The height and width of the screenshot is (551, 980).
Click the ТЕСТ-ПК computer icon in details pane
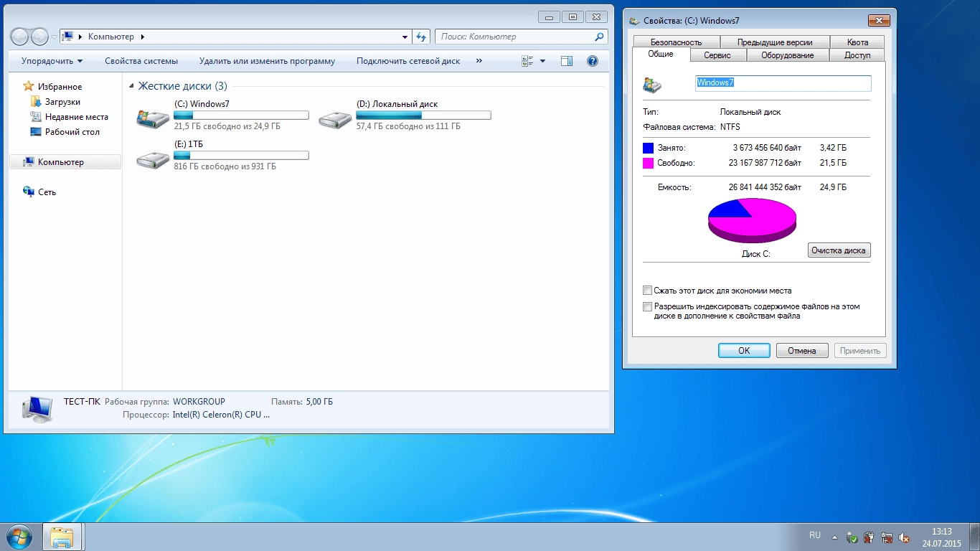pyautogui.click(x=37, y=409)
